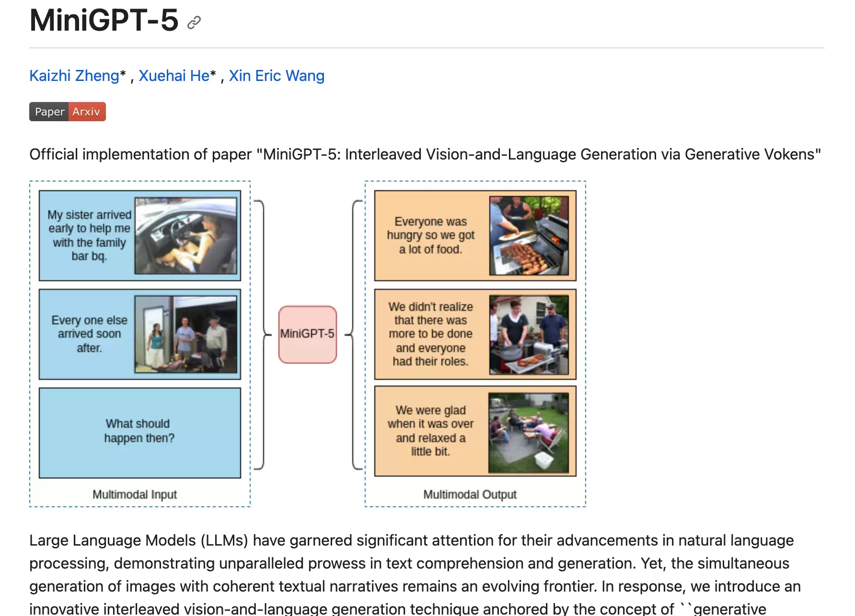855x616 pixels.
Task: Click the 'Multimodal Output' caption label
Action: 470,494
